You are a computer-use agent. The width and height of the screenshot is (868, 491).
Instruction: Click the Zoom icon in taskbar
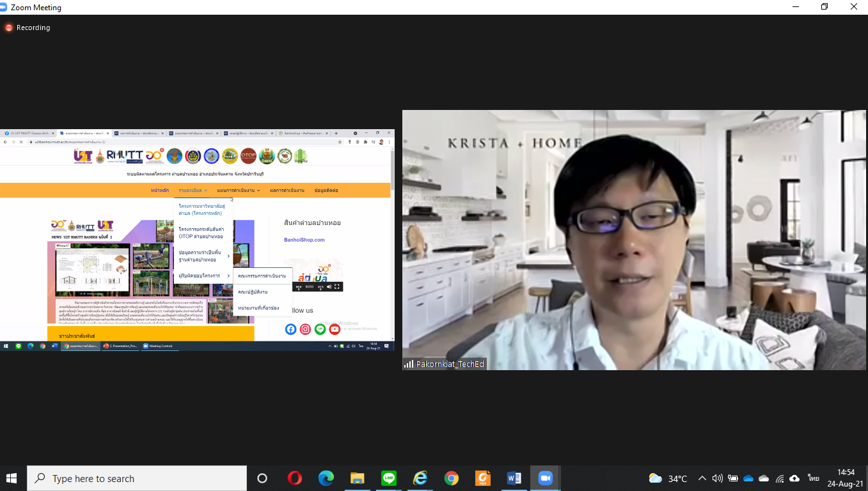click(545, 478)
